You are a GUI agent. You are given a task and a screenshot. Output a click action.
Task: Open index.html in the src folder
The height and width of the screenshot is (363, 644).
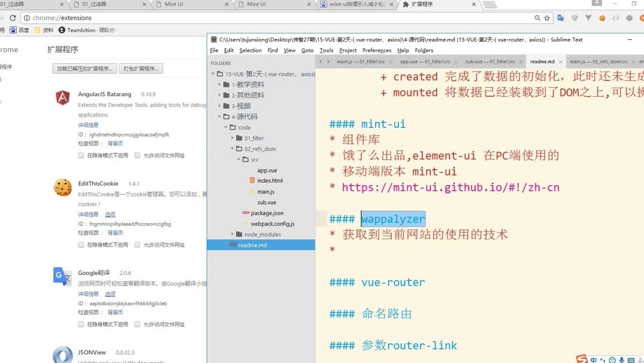pyautogui.click(x=269, y=180)
